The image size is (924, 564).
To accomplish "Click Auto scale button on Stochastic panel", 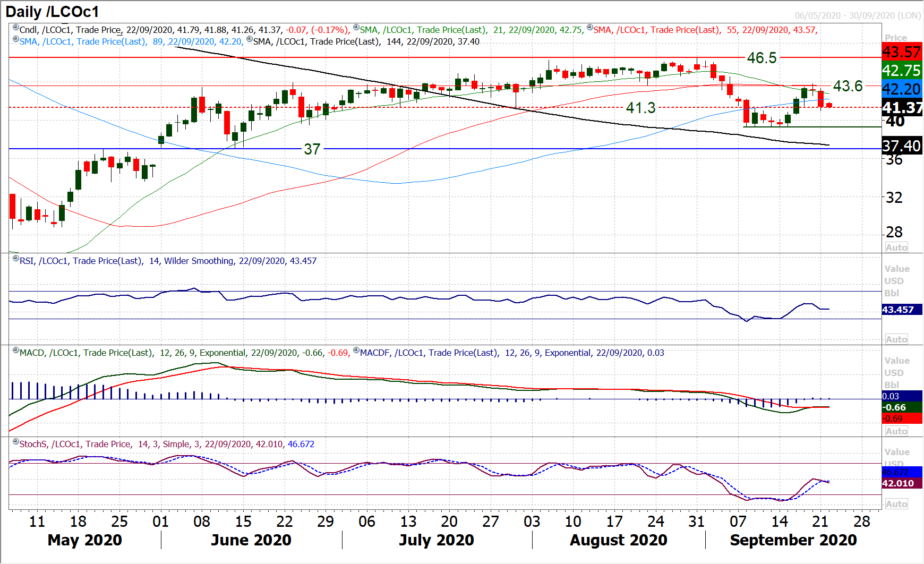I will pos(896,504).
